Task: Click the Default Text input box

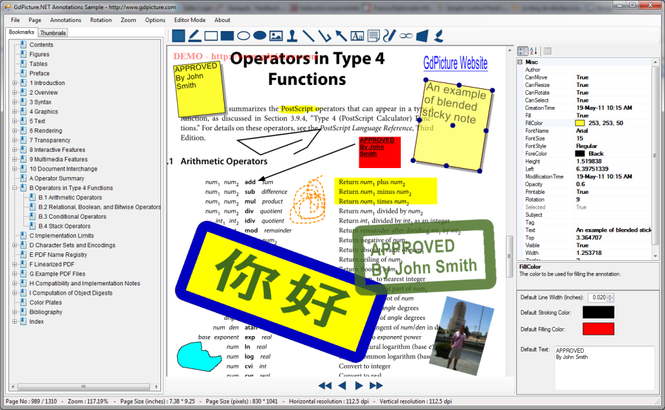Action: pyautogui.click(x=604, y=368)
